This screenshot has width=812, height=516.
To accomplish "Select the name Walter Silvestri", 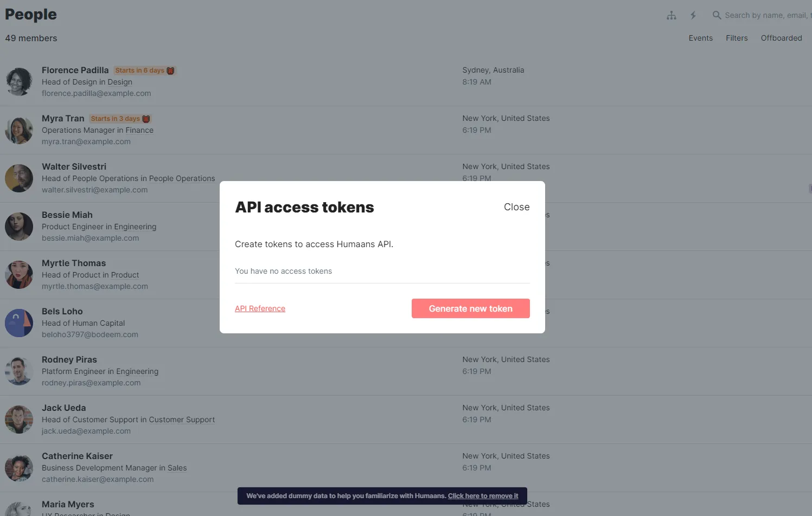I will 74,166.
